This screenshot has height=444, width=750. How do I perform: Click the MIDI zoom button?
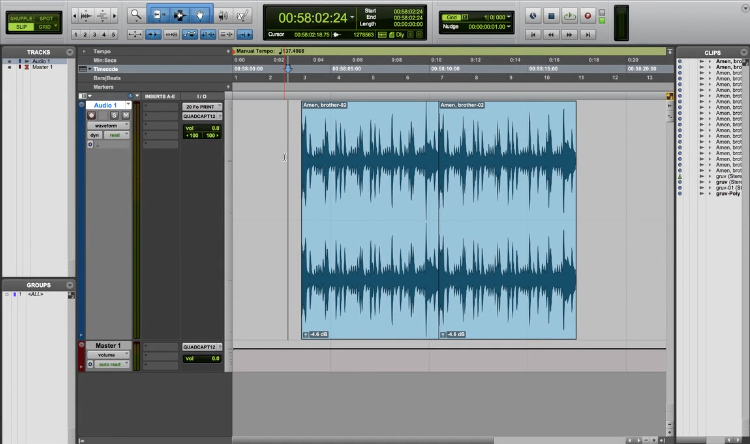pos(101,16)
